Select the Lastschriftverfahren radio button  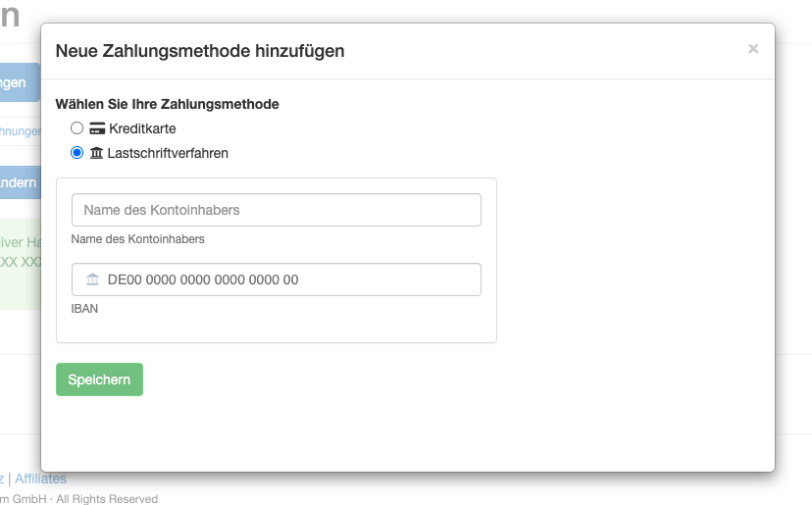pos(77,153)
